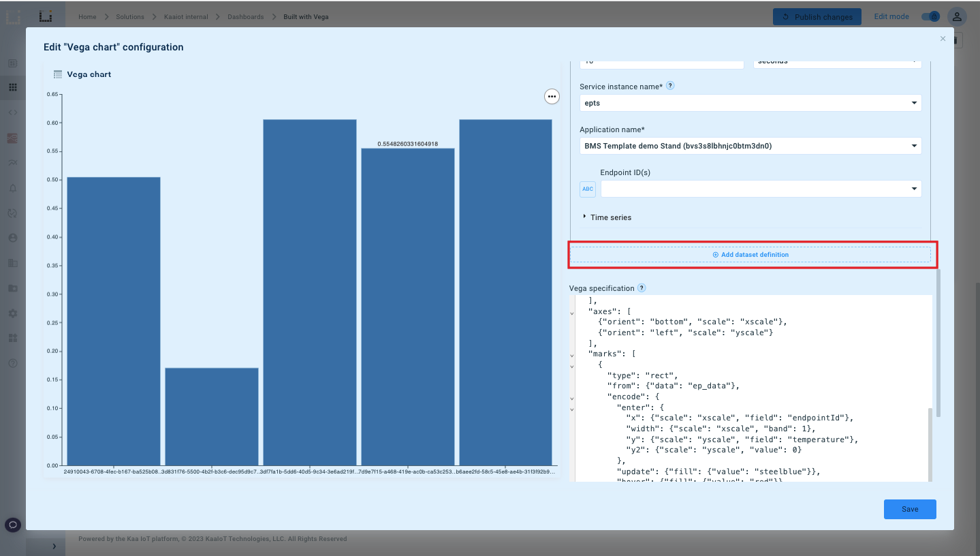This screenshot has width=980, height=556.
Task: Open the building icon in the sidebar
Action: tap(12, 263)
